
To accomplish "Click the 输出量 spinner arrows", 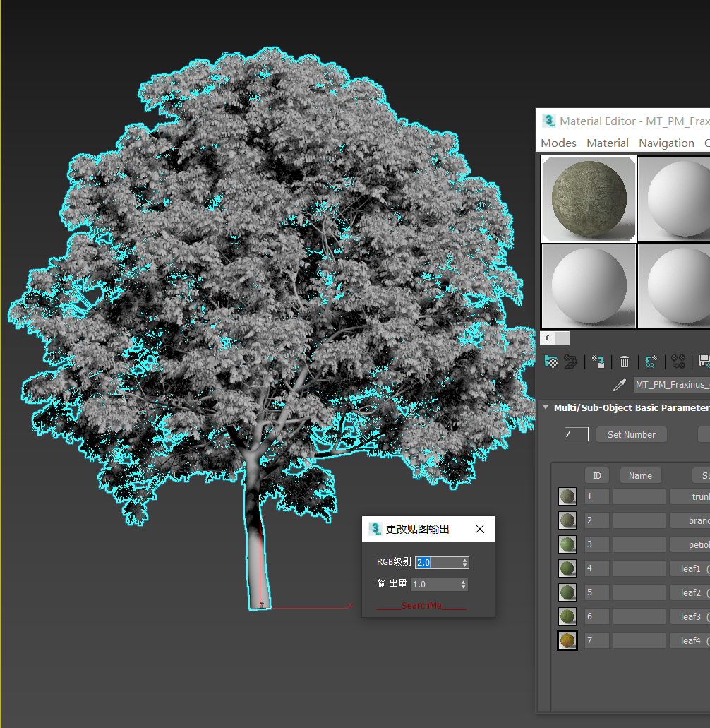I will coord(463,585).
